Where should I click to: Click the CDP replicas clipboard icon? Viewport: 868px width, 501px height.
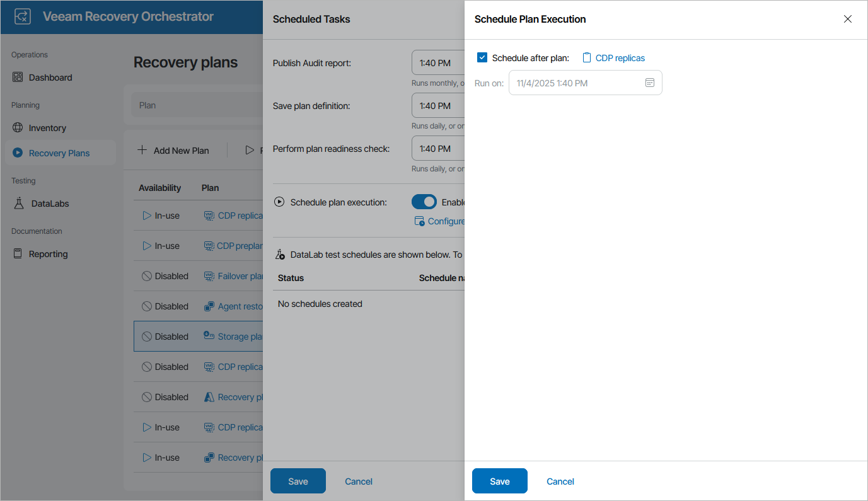587,58
